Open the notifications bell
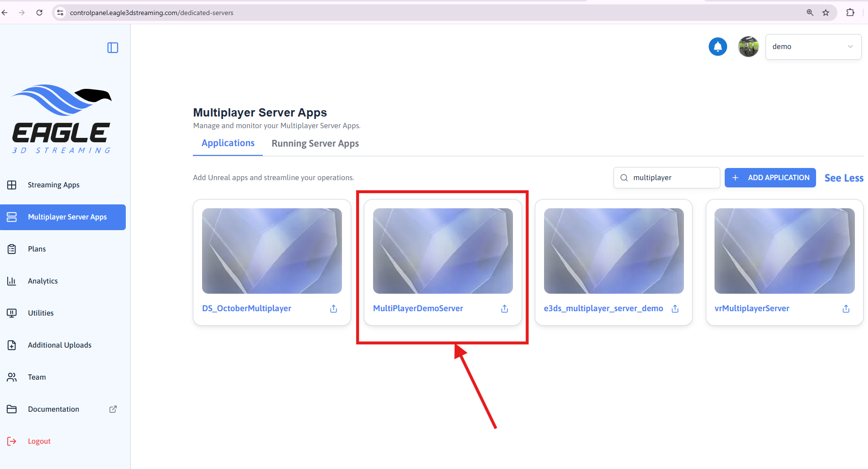The width and height of the screenshot is (868, 469). point(717,47)
